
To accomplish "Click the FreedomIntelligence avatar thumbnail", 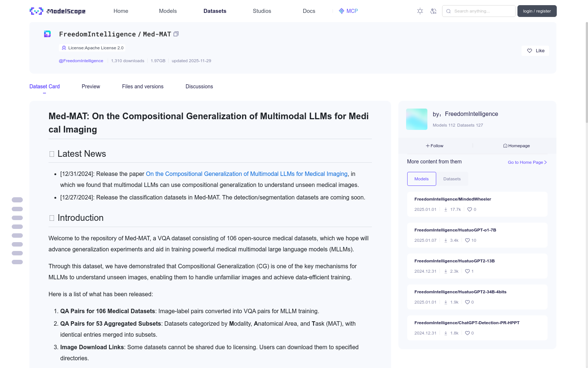I will (x=417, y=119).
